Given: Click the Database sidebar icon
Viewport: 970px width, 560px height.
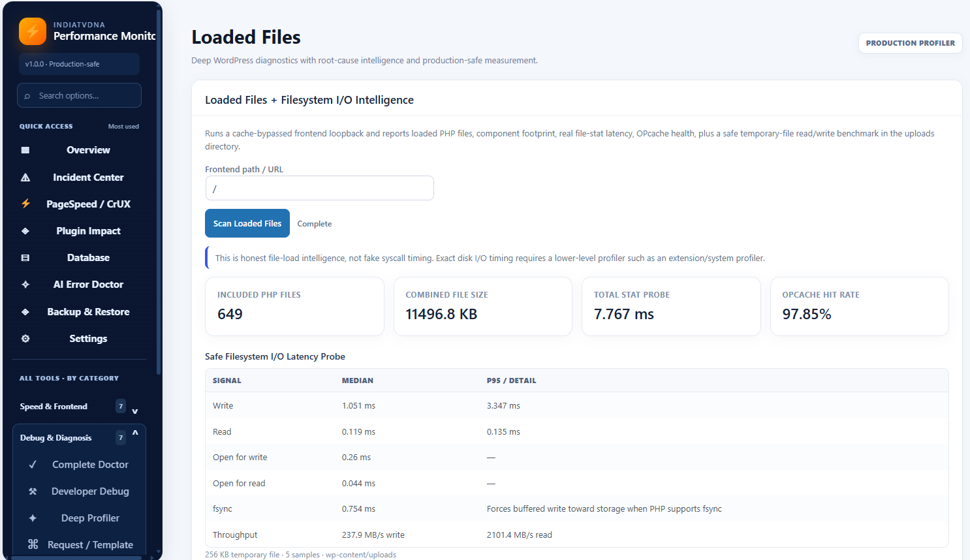Looking at the screenshot, I should coord(25,258).
